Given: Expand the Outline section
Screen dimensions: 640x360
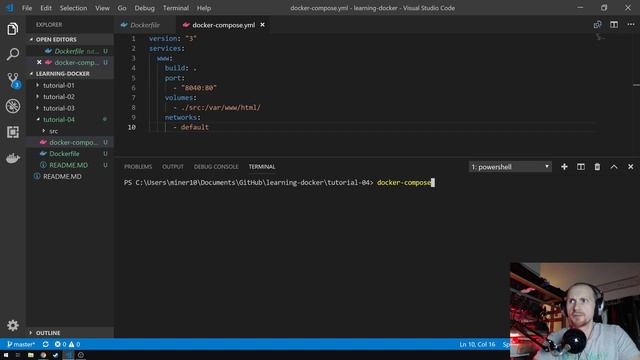Looking at the screenshot, I should click(x=70, y=333).
